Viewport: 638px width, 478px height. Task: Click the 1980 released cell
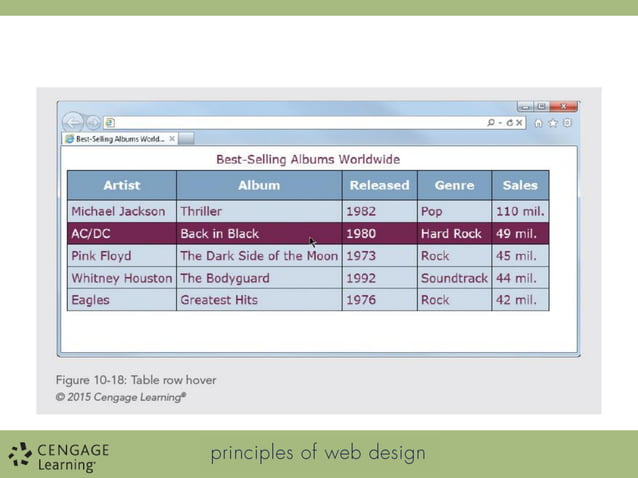pos(380,234)
